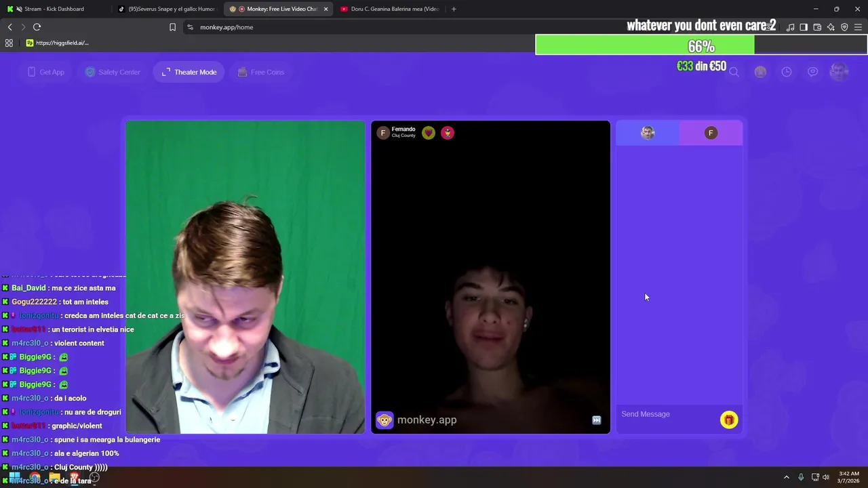Click the 'ala e algerian 100%' message
This screenshot has width=868, height=488.
86,453
